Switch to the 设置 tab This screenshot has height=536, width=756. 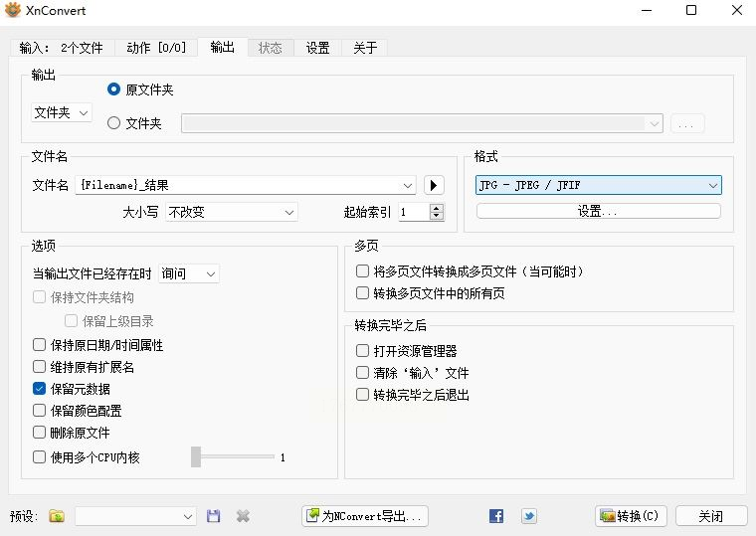click(317, 48)
